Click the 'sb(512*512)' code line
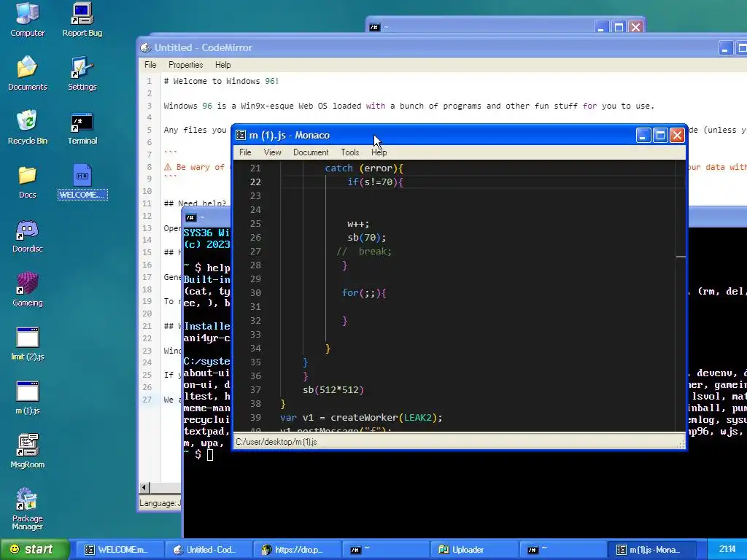The image size is (747, 560). 333,389
